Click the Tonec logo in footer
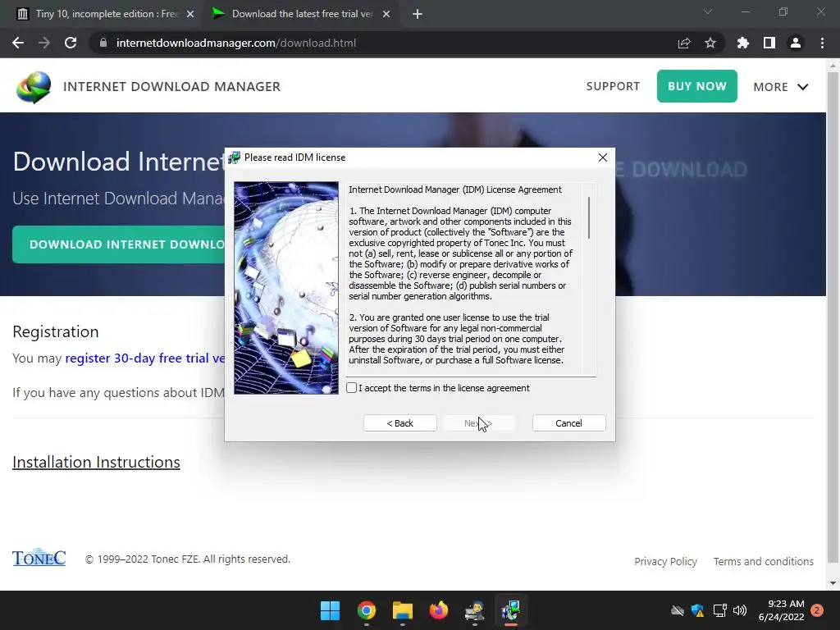The width and height of the screenshot is (840, 630). click(x=39, y=557)
